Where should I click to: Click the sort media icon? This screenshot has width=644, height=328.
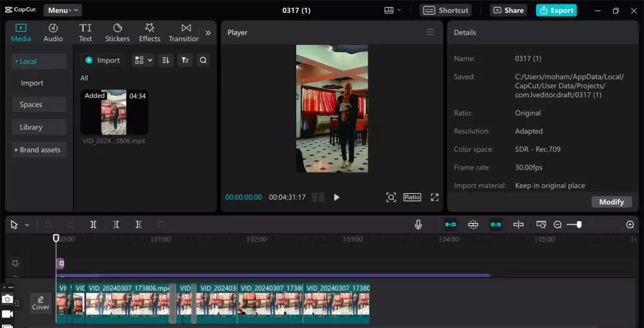(166, 60)
